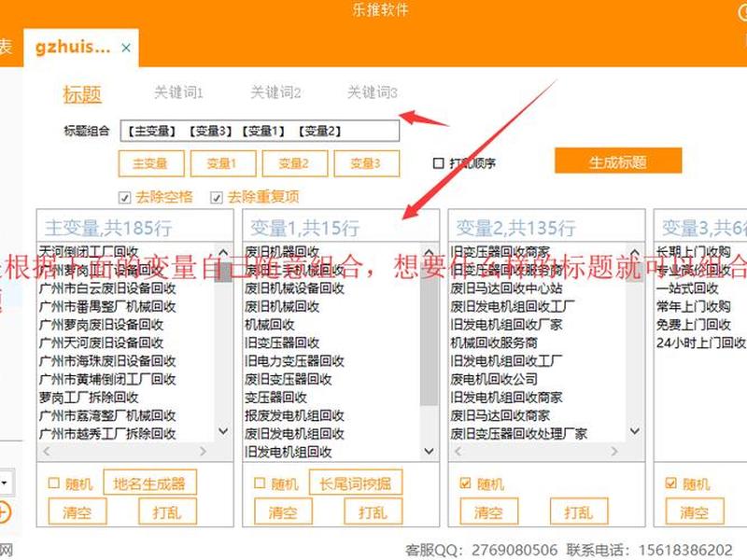Switch to the 标题 tab

[82, 94]
